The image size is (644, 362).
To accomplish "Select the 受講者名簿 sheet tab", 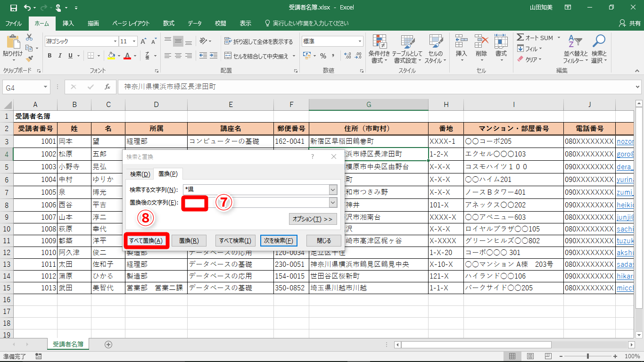I will coord(68,345).
